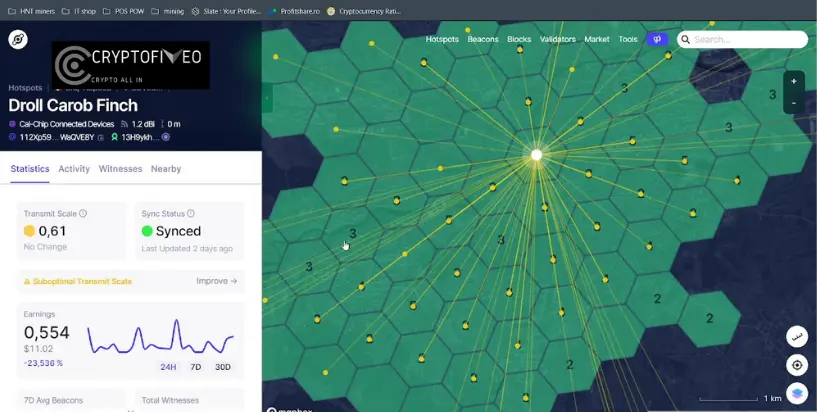Click Improve link for transmit scale
This screenshot has width=817, height=412.
coord(217,281)
